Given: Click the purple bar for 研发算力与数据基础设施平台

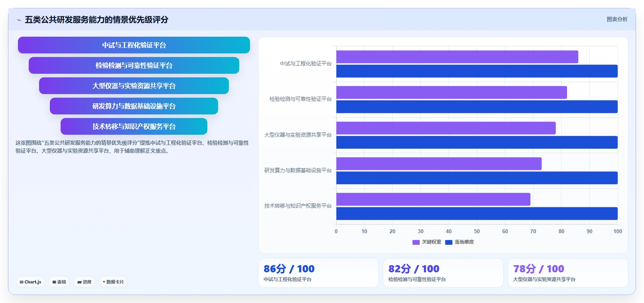Looking at the screenshot, I should click(x=439, y=163).
